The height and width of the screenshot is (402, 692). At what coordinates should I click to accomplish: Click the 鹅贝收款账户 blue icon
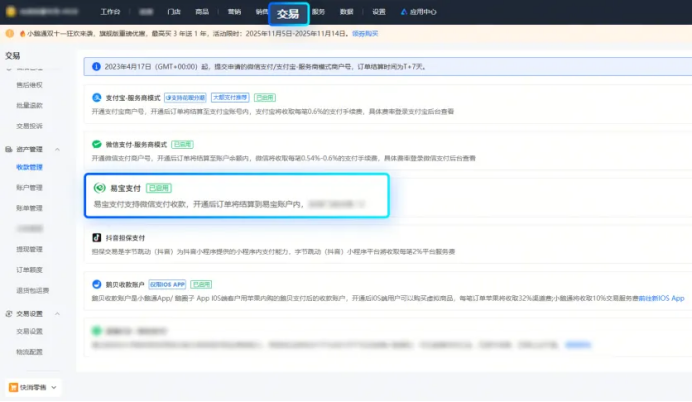pyautogui.click(x=97, y=284)
